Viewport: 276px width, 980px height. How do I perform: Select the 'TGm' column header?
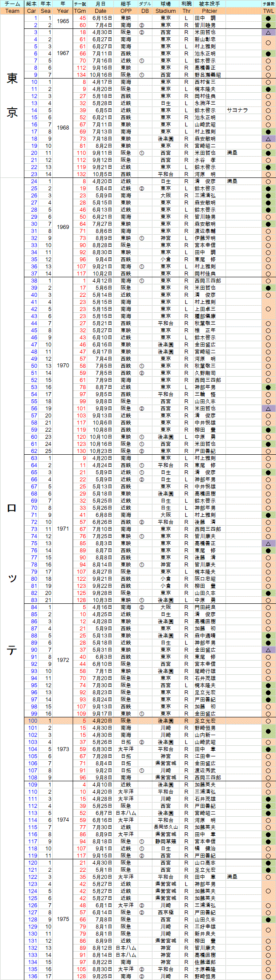pyautogui.click(x=80, y=11)
